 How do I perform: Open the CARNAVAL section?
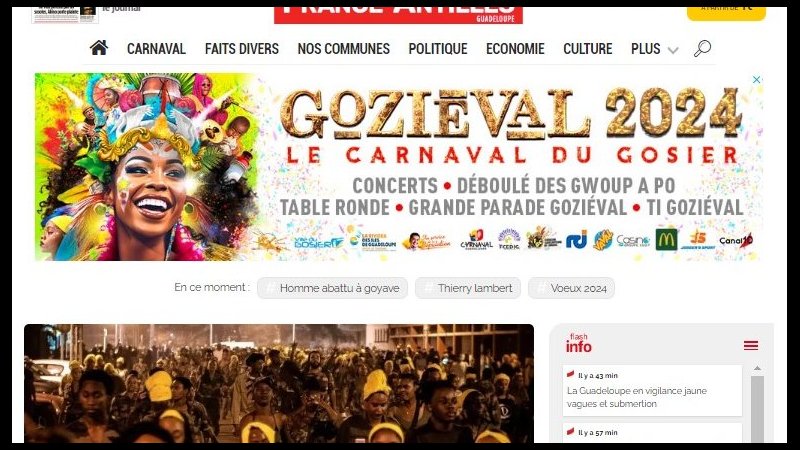pos(156,49)
